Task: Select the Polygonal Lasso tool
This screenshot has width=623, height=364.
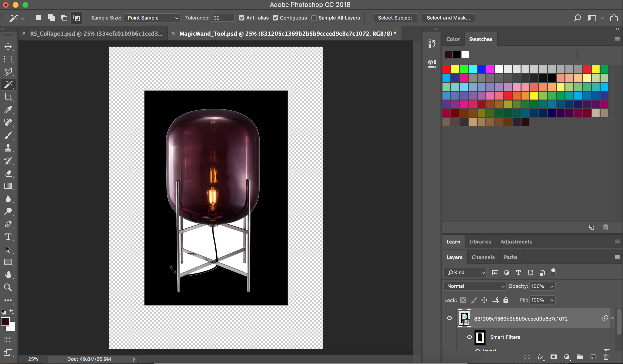Action: [x=8, y=72]
